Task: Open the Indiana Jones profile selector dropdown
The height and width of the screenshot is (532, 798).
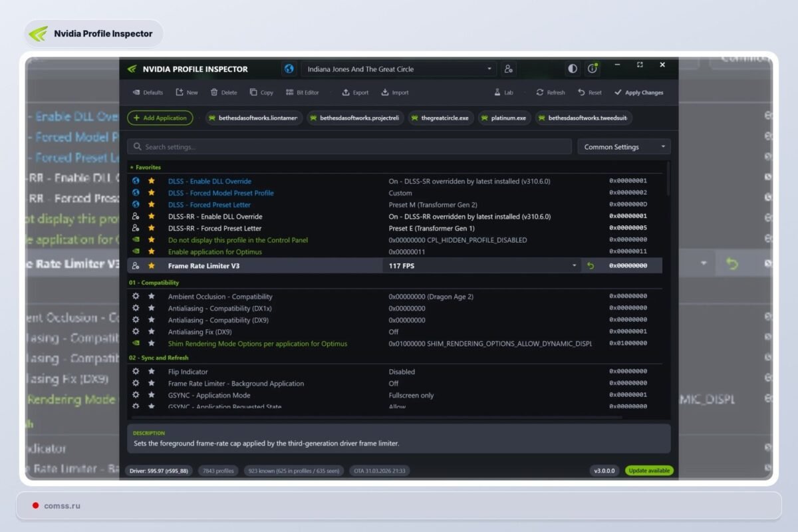Action: (x=398, y=69)
